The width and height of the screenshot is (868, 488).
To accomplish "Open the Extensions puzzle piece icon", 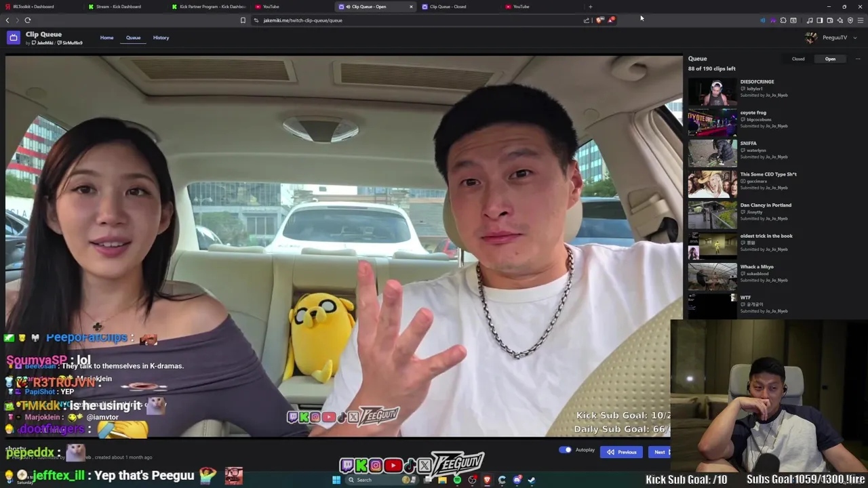I will tap(783, 20).
